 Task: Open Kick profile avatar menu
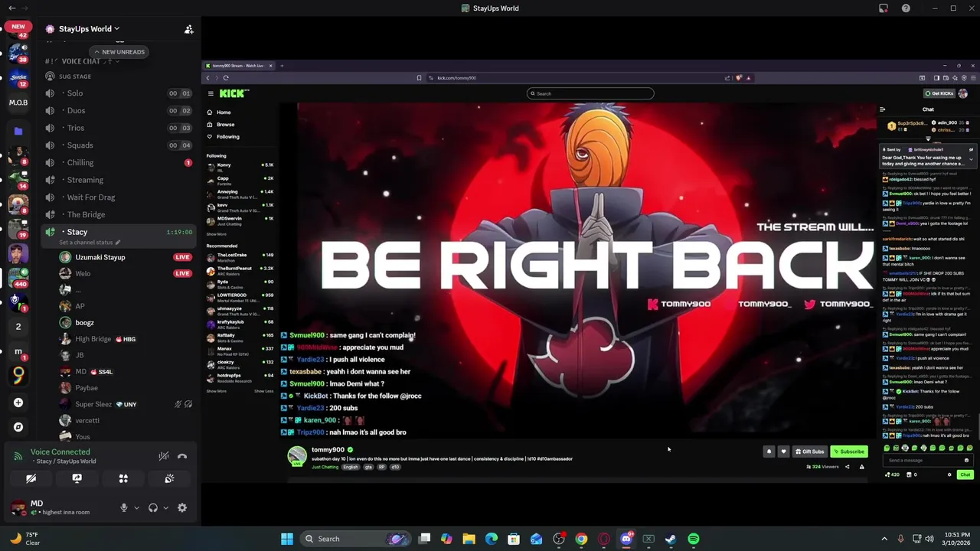coord(962,93)
